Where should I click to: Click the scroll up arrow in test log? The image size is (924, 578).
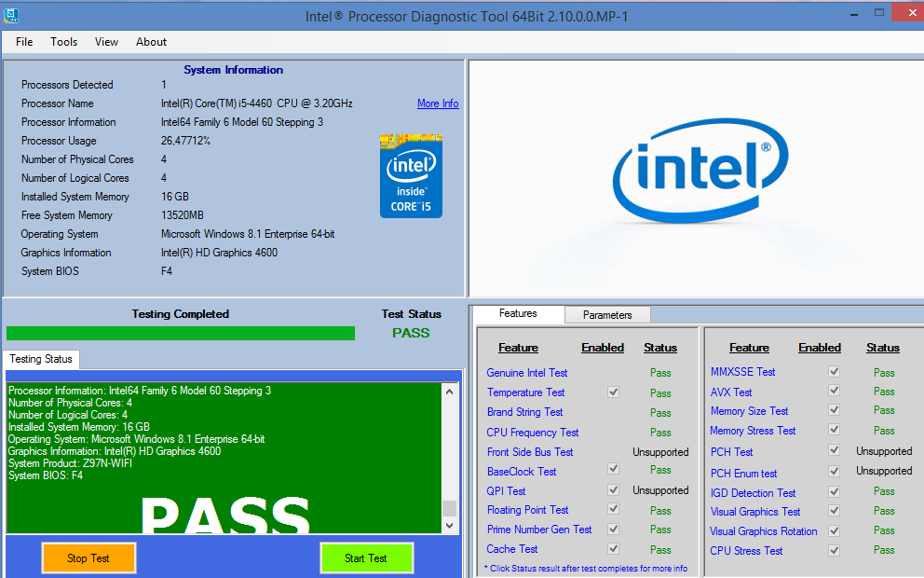(x=450, y=391)
